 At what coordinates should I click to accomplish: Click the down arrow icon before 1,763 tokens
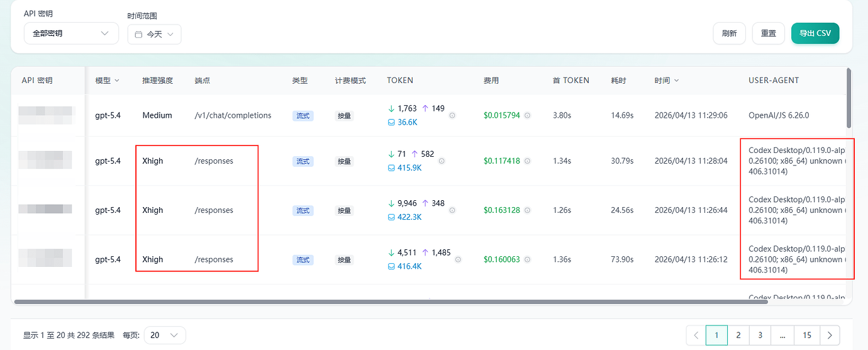[392, 108]
